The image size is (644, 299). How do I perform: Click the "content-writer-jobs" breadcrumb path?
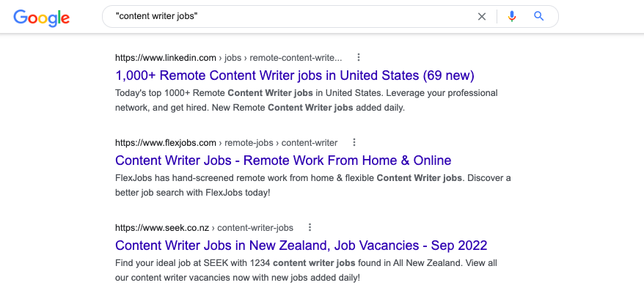255,227
